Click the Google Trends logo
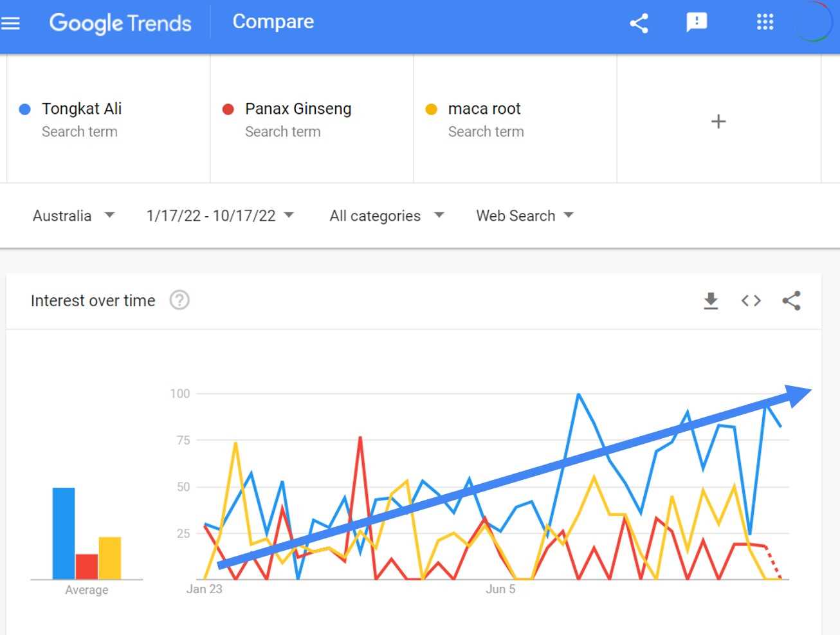840x635 pixels. point(120,23)
